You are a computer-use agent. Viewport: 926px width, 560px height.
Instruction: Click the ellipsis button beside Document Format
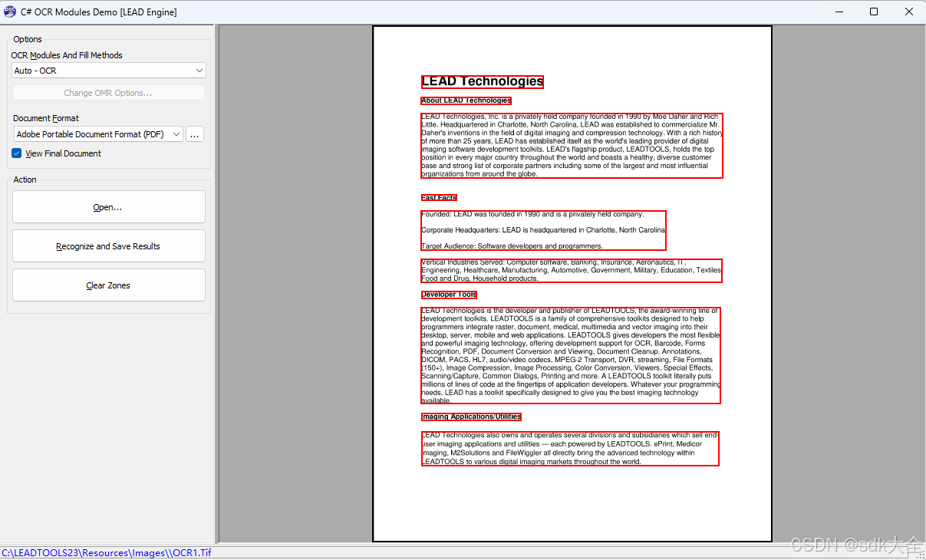click(195, 134)
